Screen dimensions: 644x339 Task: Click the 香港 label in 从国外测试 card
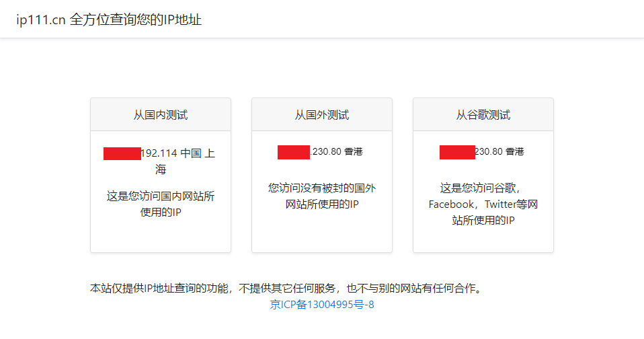coord(353,151)
